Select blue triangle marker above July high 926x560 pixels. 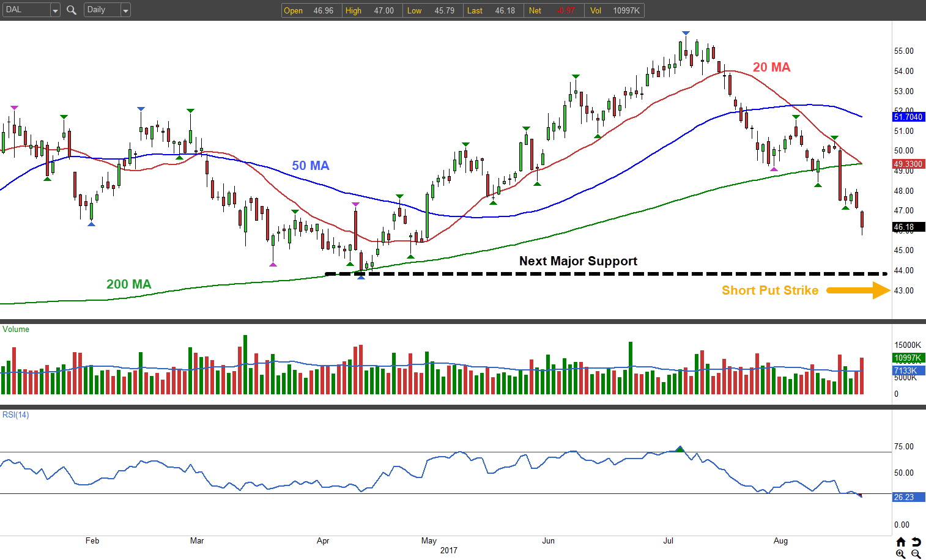[686, 33]
